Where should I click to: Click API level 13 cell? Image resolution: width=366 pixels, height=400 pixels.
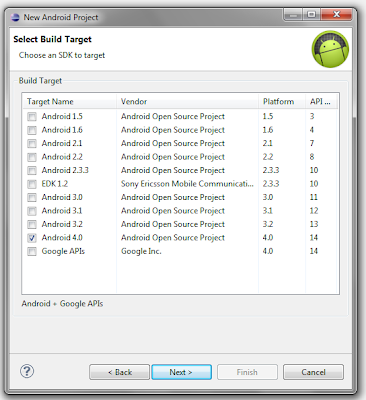[314, 224]
